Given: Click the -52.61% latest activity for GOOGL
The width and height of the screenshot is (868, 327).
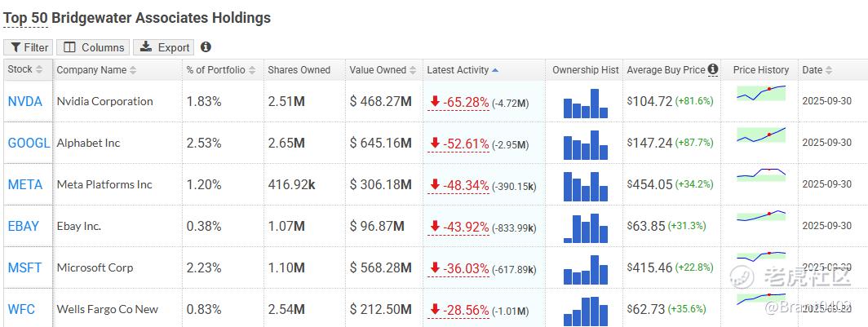Looking at the screenshot, I should tap(459, 144).
